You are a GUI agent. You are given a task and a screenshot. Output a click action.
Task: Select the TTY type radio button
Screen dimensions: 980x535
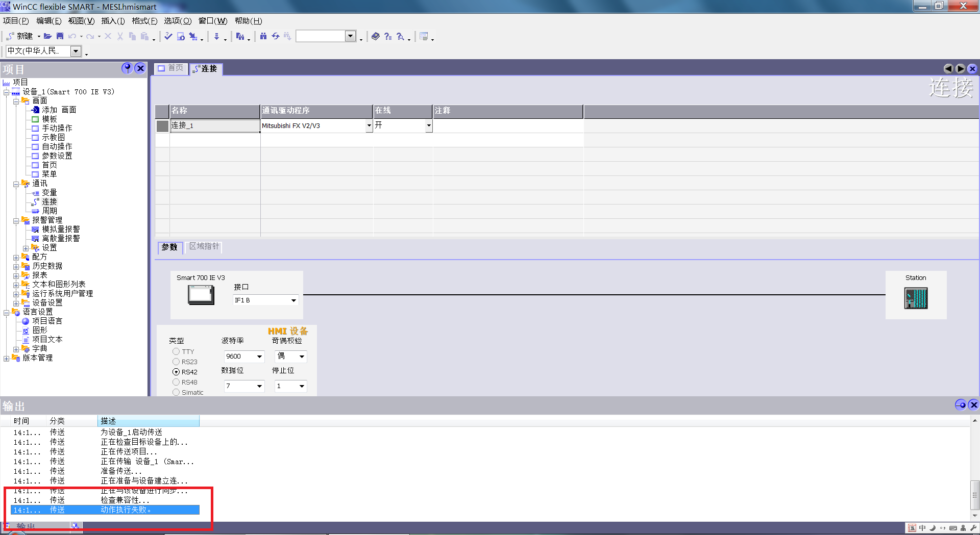176,351
